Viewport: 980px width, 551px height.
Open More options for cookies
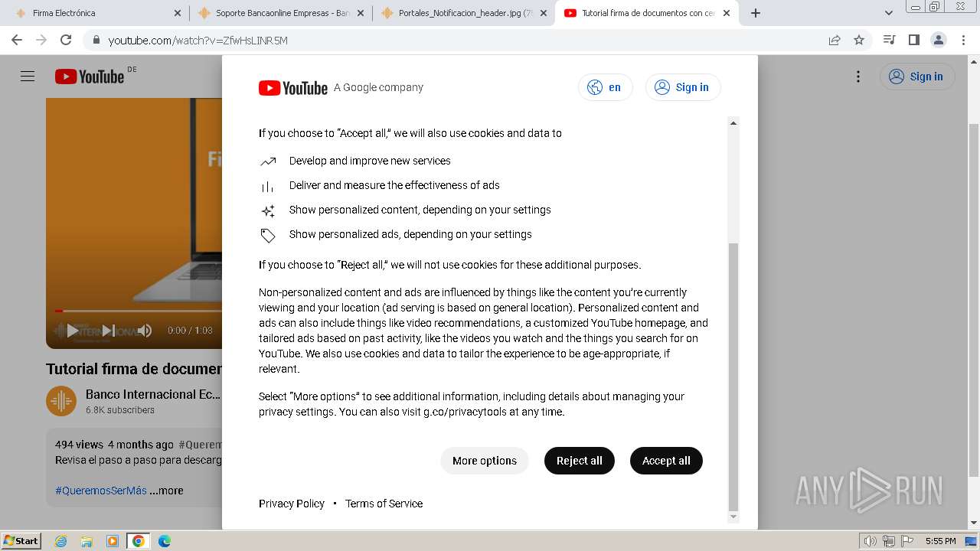485,461
